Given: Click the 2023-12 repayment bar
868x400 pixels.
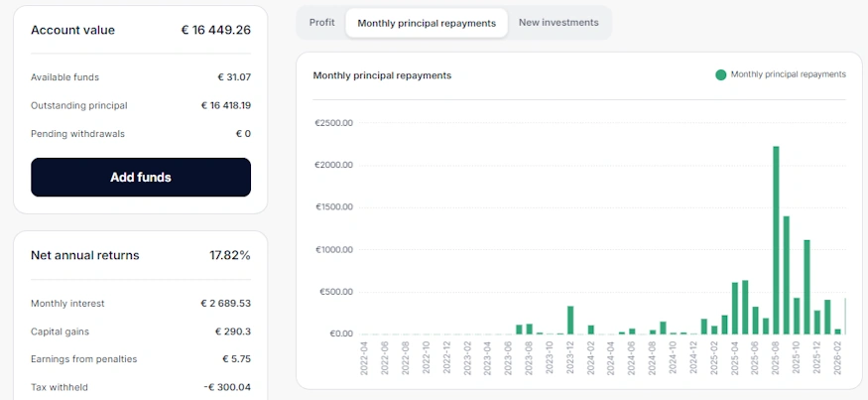Looking at the screenshot, I should [570, 320].
